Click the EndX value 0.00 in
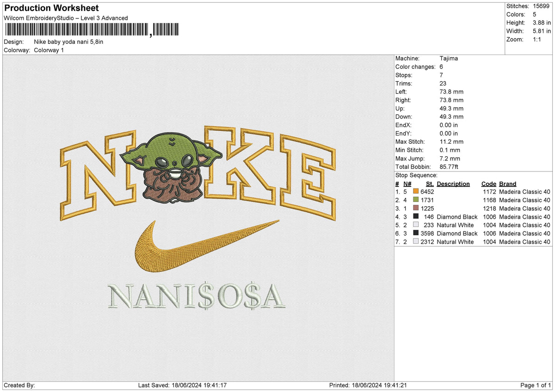Screen dimensions: 555x392 point(449,125)
